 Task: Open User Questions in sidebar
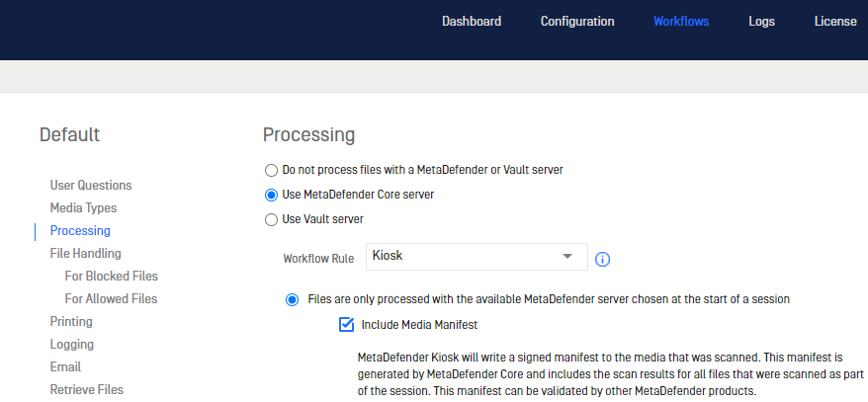pyautogui.click(x=91, y=186)
